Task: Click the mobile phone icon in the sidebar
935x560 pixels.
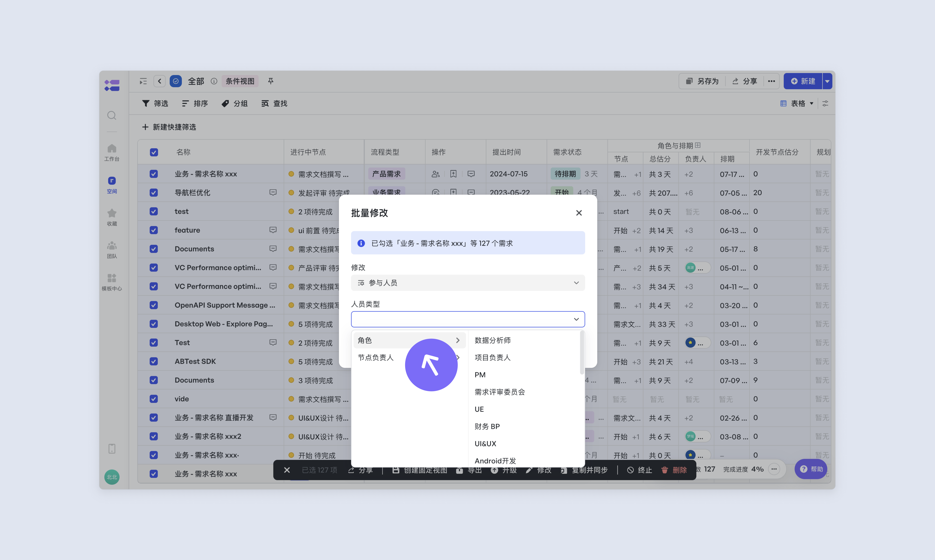Action: (112, 449)
